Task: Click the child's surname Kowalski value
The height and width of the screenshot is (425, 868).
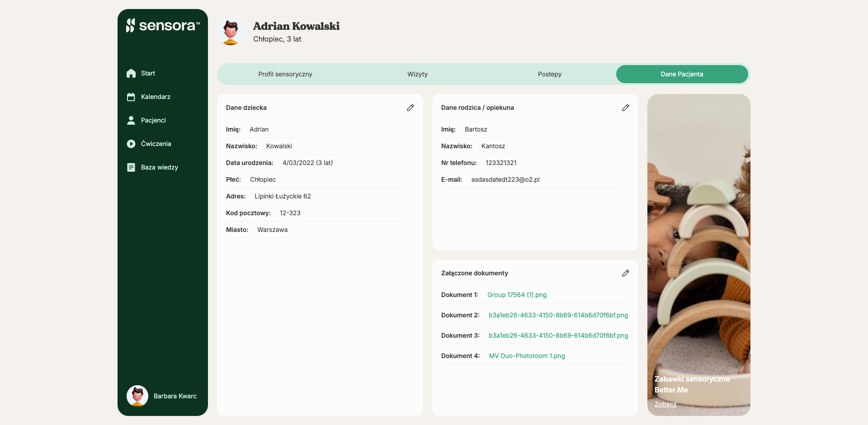Action: coord(279,146)
